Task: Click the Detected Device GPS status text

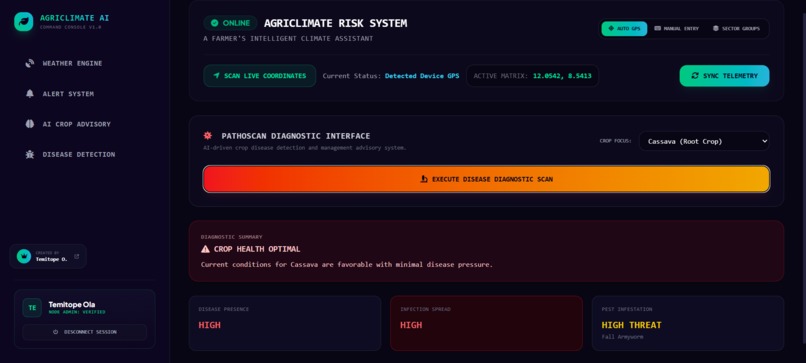Action: pyautogui.click(x=422, y=76)
